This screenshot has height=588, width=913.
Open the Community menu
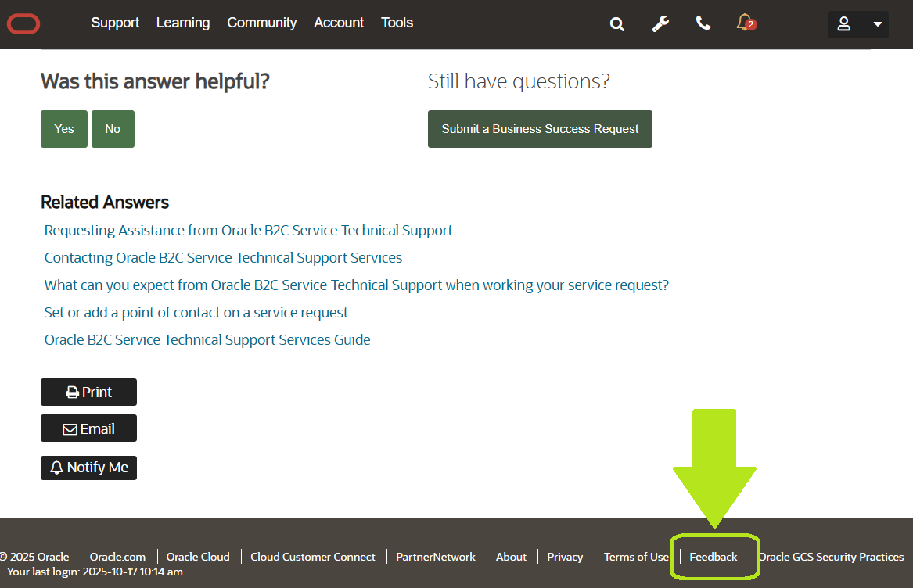(x=261, y=23)
